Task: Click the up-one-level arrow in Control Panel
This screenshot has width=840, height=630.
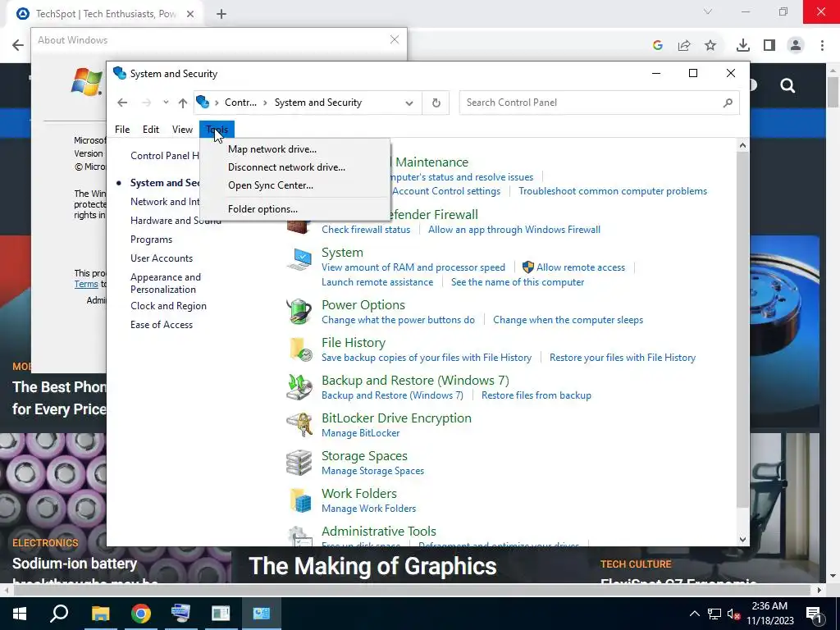Action: point(183,103)
